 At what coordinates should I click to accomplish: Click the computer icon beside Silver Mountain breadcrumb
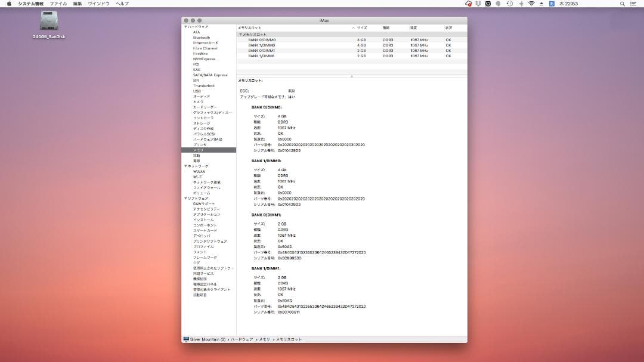pos(185,339)
